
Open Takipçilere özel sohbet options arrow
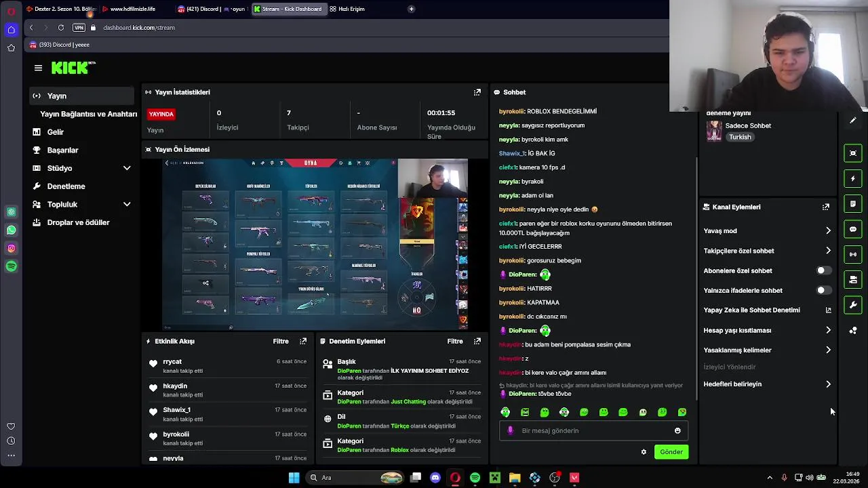(x=828, y=251)
